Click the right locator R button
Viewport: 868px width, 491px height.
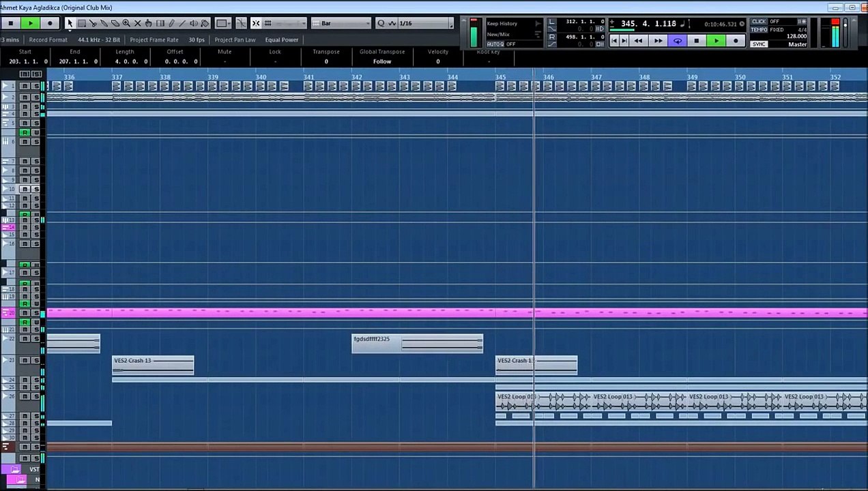pos(552,37)
